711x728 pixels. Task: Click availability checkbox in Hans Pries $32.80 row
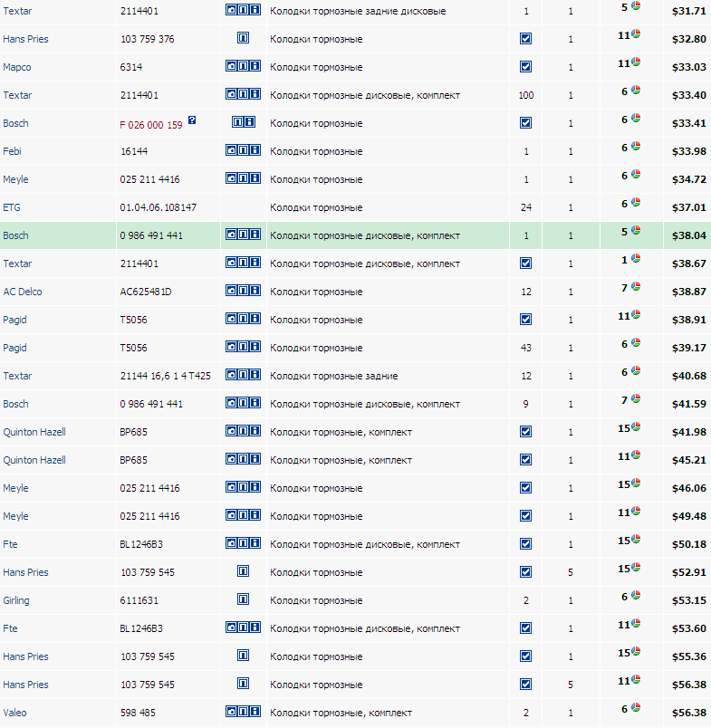tap(525, 39)
